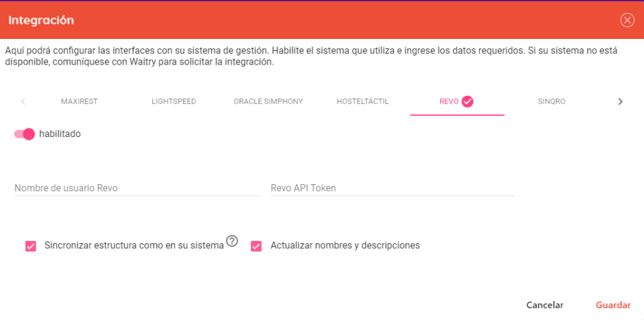Click the Cancelar button
644x320 pixels.
[545, 305]
